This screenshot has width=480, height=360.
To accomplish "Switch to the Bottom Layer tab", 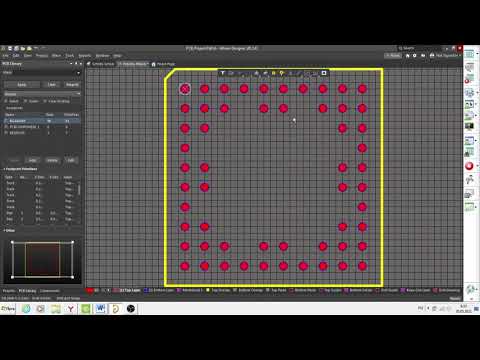I will (159, 290).
